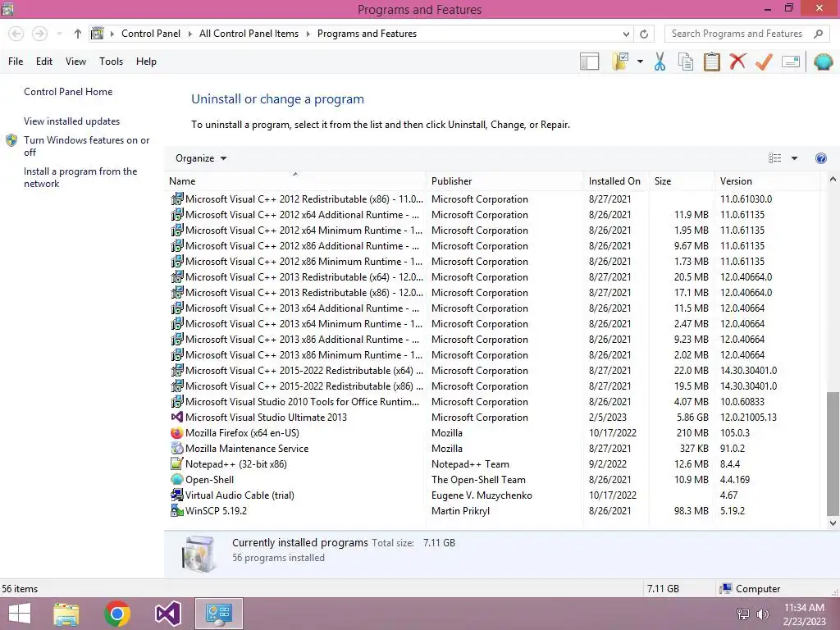840x630 pixels.
Task: Click the scrollbar up arrow
Action: [833, 180]
